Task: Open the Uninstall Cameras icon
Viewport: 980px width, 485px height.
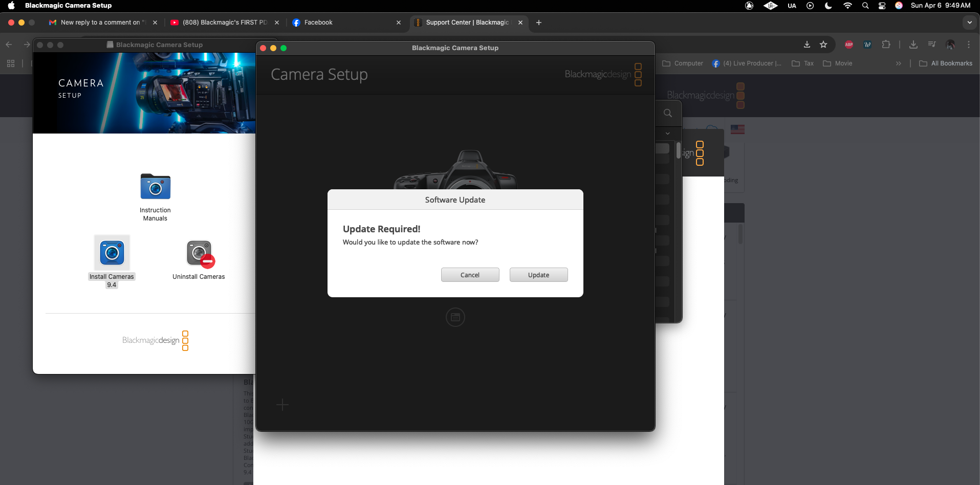Action: coord(200,253)
